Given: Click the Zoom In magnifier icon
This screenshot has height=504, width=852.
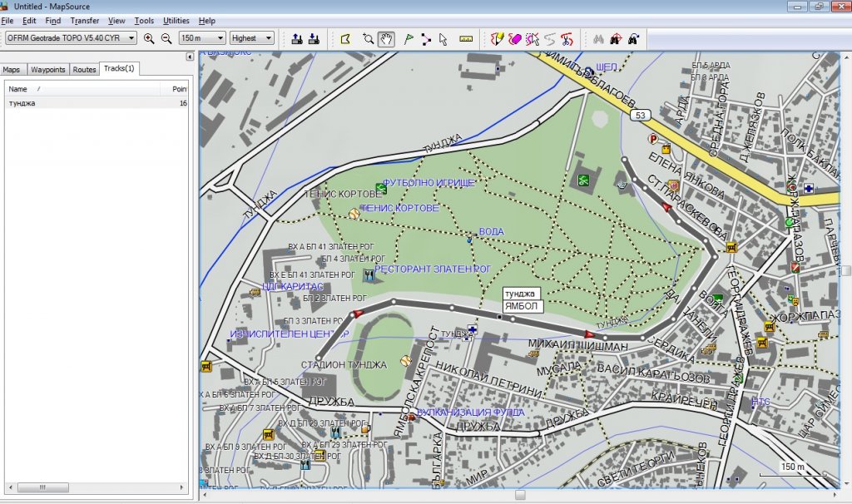Looking at the screenshot, I should (149, 38).
